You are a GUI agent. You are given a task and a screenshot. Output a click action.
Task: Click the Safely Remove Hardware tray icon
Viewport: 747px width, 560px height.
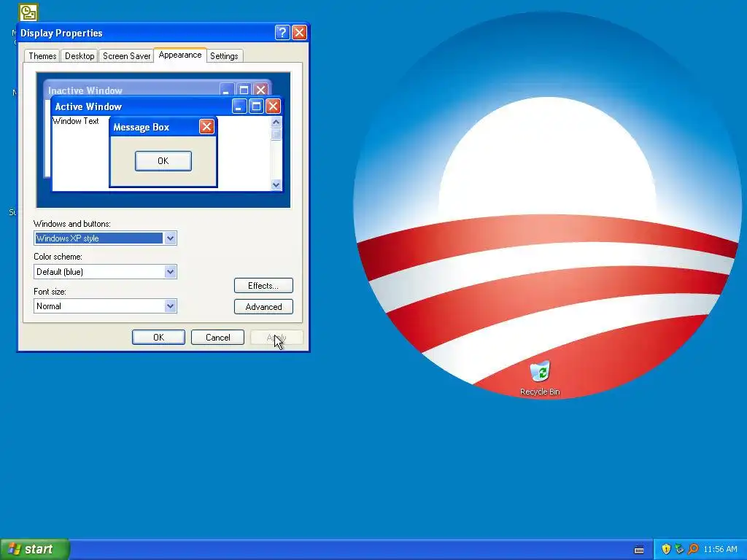[679, 549]
